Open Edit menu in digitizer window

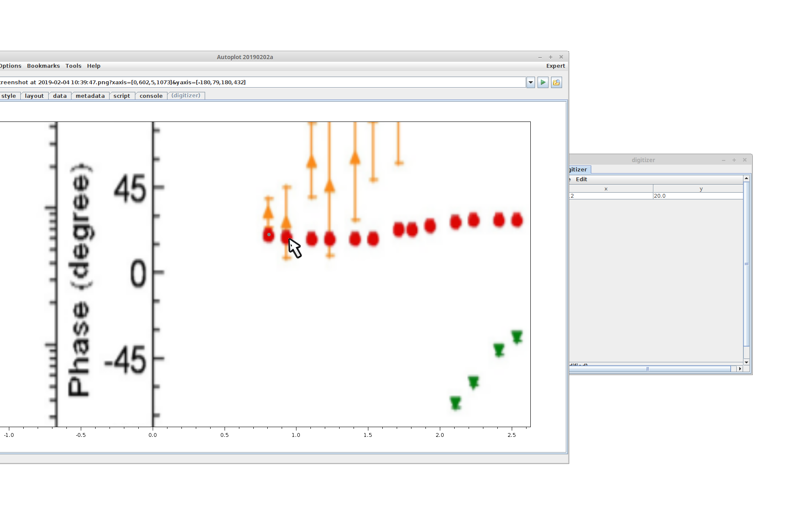[581, 179]
